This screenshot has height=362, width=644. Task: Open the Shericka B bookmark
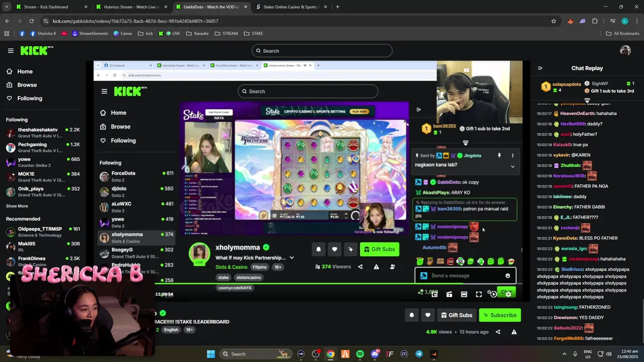click(x=43, y=34)
